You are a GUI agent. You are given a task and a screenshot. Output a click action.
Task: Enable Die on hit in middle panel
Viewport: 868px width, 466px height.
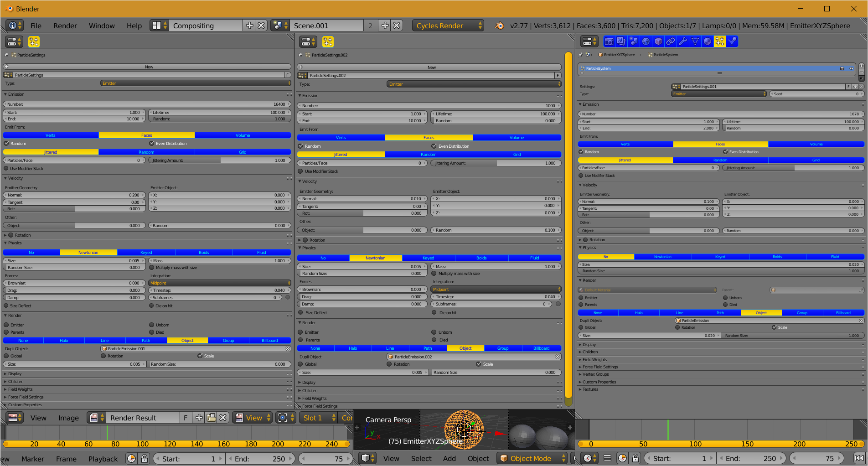pyautogui.click(x=434, y=313)
